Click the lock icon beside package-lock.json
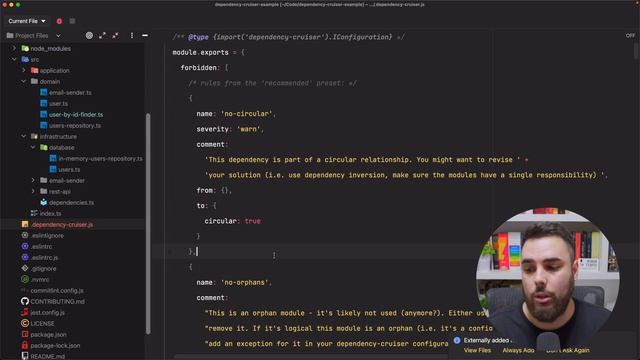 (x=25, y=345)
